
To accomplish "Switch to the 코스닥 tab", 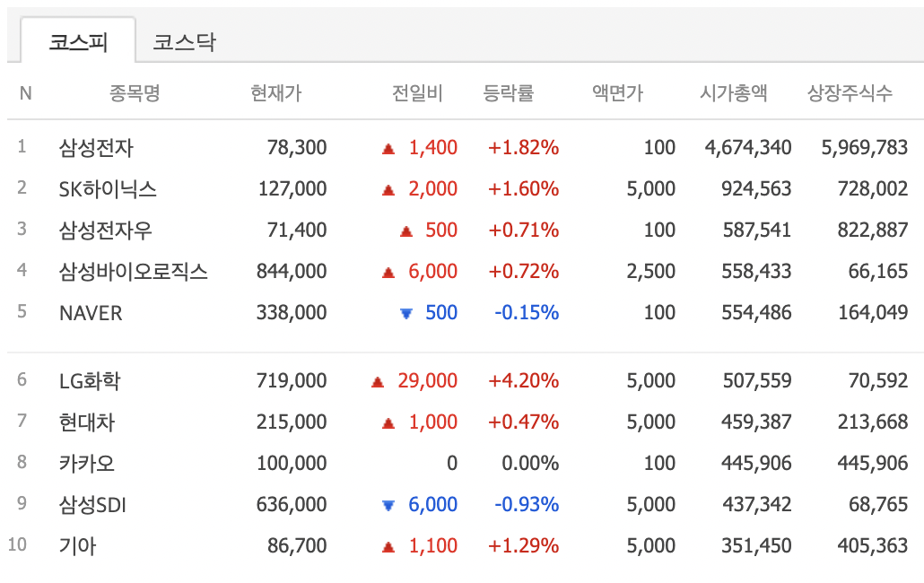I will click(184, 41).
